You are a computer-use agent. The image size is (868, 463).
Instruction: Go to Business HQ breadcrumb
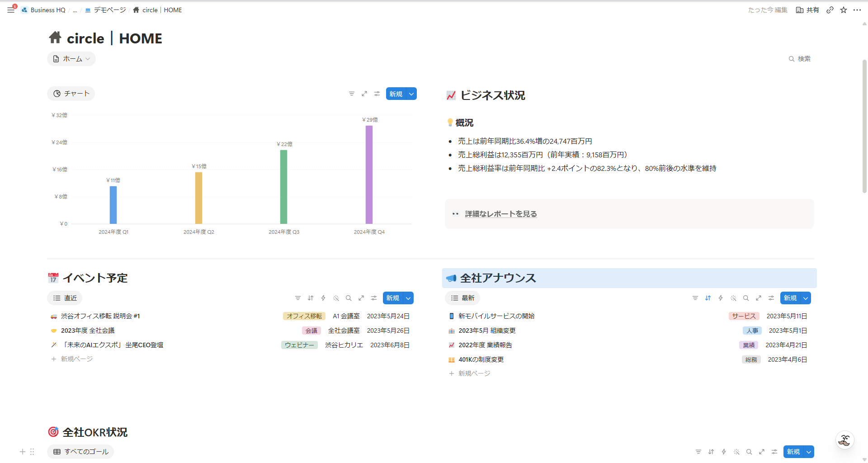[x=44, y=10]
